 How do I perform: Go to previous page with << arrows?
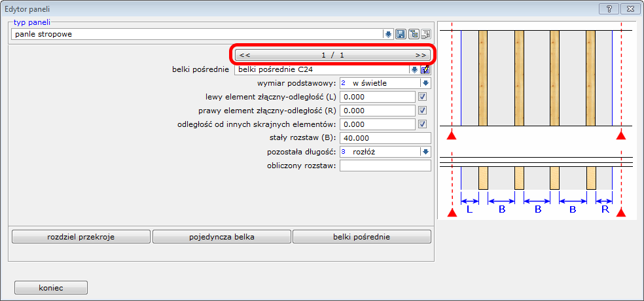pyautogui.click(x=244, y=56)
